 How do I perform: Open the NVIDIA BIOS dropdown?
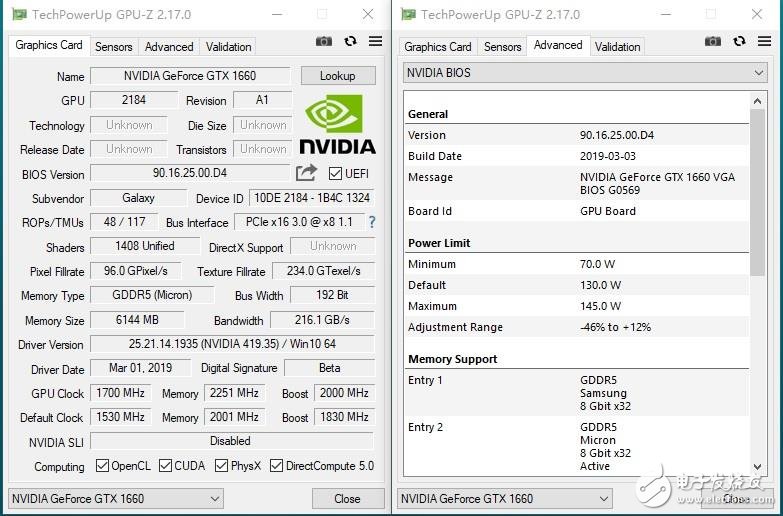585,73
